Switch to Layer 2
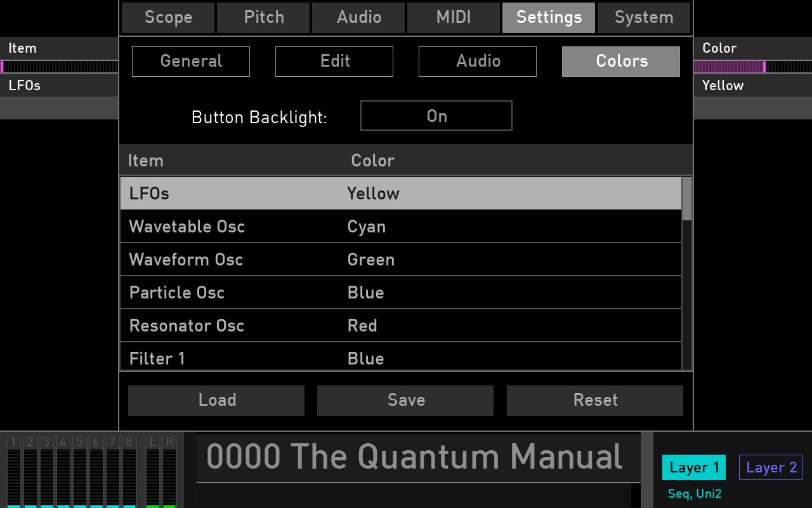Screen dimensions: 812x508 coord(770,467)
